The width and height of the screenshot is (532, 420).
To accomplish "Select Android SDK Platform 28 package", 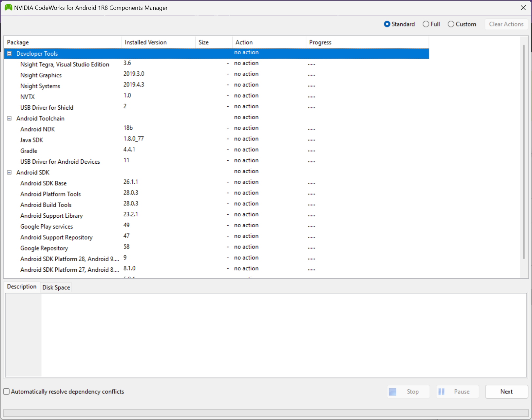I will click(69, 259).
